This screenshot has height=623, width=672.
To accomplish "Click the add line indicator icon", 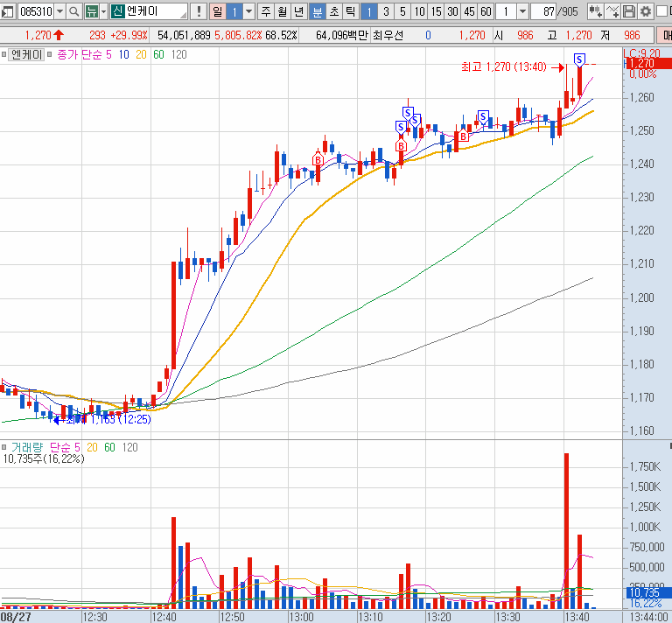I will pos(612,12).
